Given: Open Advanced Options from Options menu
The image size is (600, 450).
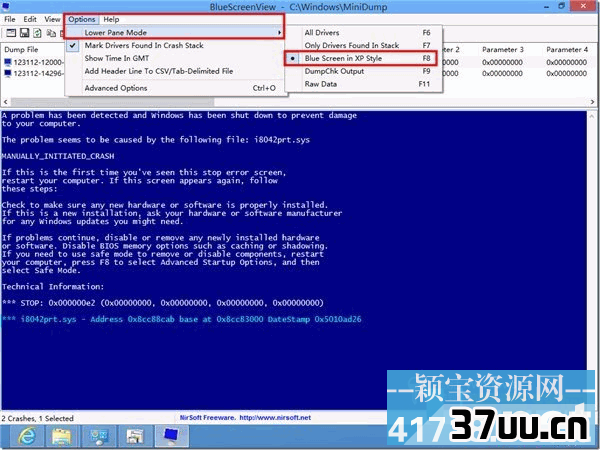Looking at the screenshot, I should coord(176,88).
